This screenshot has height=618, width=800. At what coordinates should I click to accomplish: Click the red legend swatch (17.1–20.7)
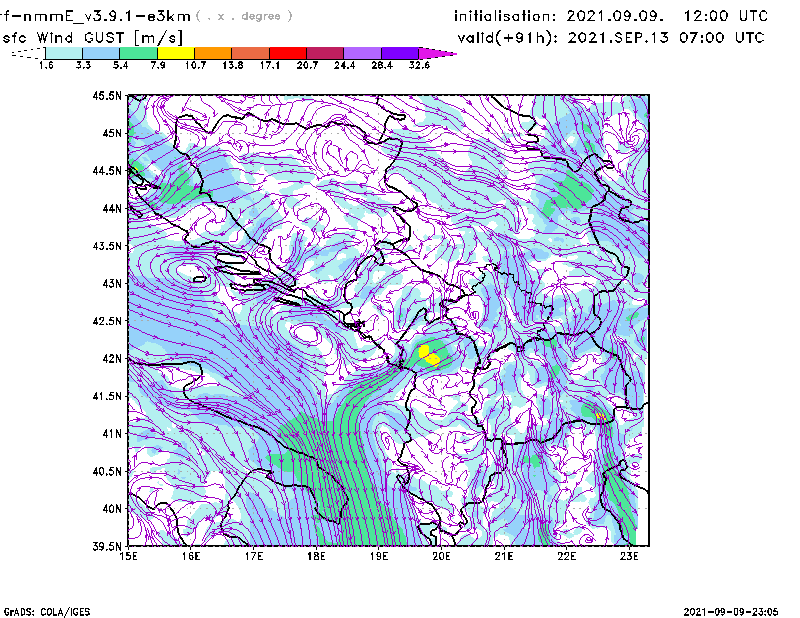tap(288, 53)
